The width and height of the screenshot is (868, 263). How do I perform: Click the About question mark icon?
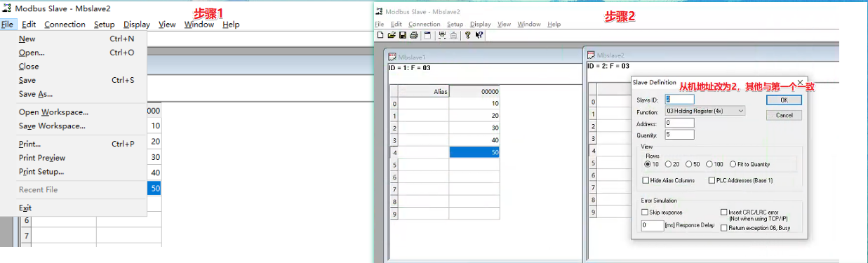467,35
